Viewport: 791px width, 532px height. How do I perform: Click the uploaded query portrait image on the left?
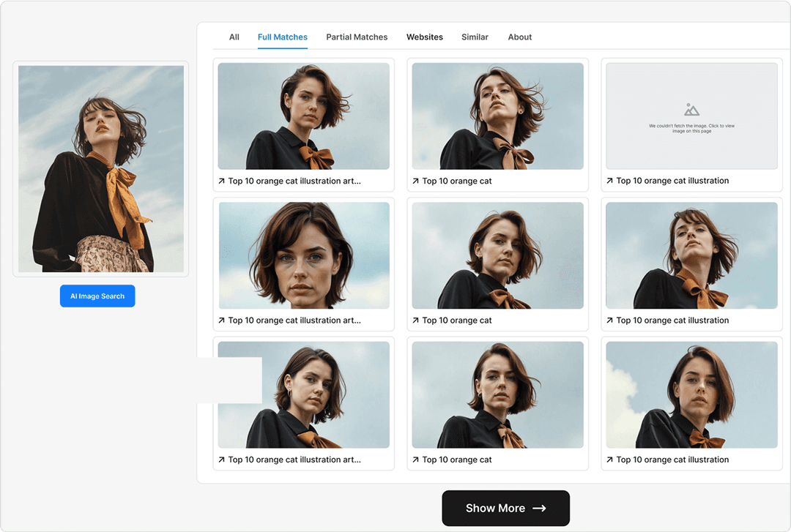coord(101,169)
